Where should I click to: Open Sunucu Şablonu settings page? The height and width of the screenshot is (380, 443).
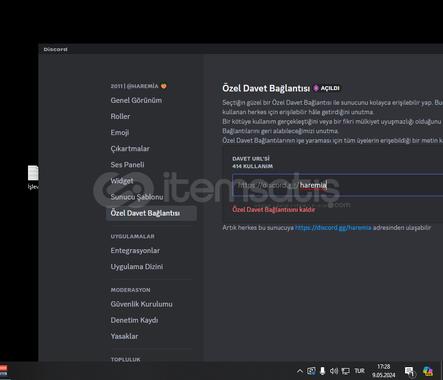137,197
